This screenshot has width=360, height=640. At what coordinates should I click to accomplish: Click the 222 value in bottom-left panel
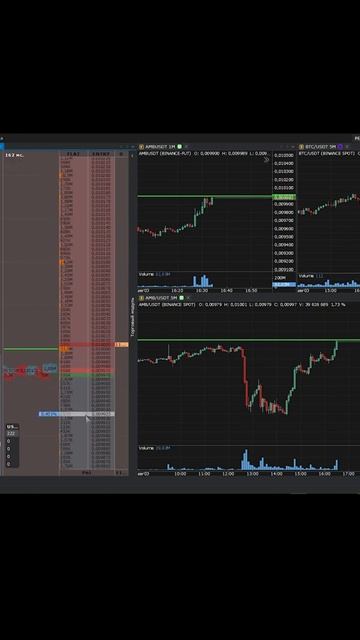[11, 433]
